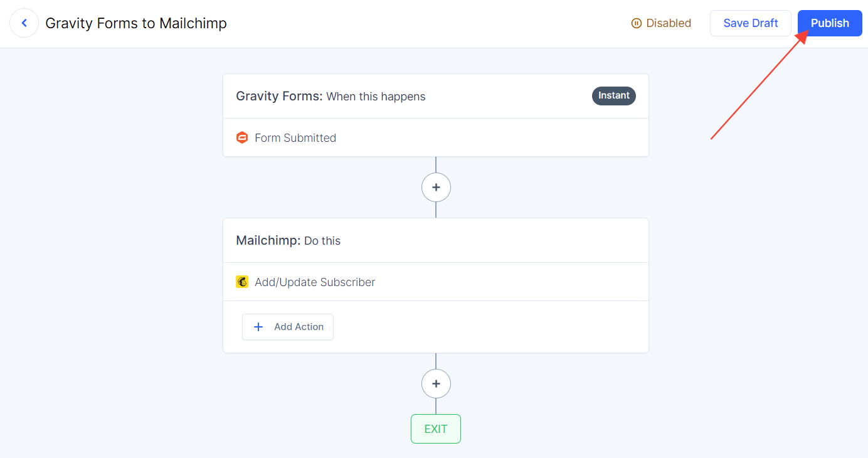Click the yellow Mailchimp monkey icon
Viewport: 868px width, 458px height.
pos(242,282)
